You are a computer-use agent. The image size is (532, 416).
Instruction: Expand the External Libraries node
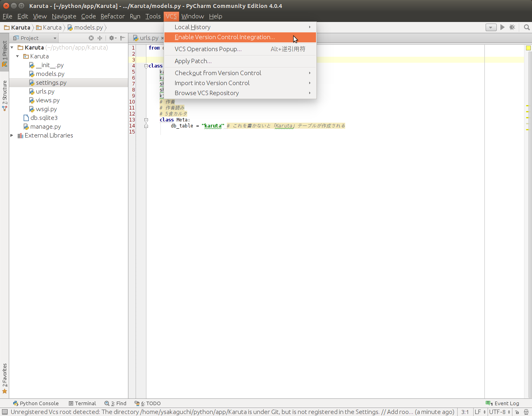[x=12, y=135]
